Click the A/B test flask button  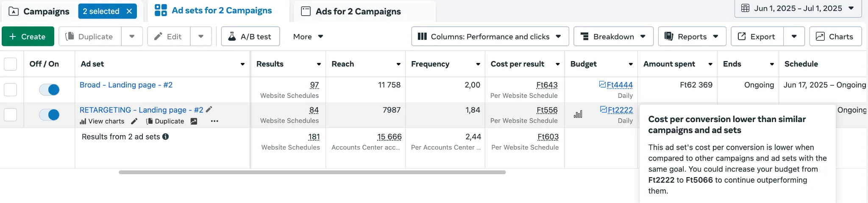pyautogui.click(x=250, y=36)
